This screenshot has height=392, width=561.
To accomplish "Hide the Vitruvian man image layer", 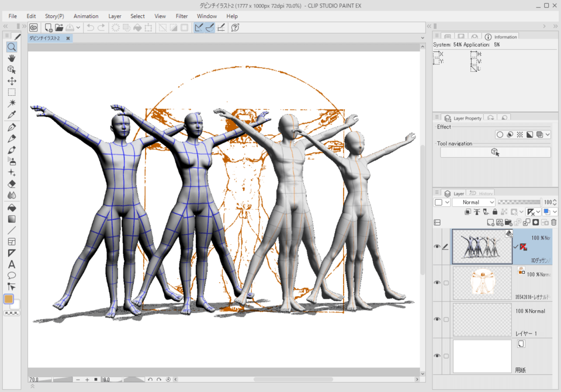I will click(x=437, y=283).
